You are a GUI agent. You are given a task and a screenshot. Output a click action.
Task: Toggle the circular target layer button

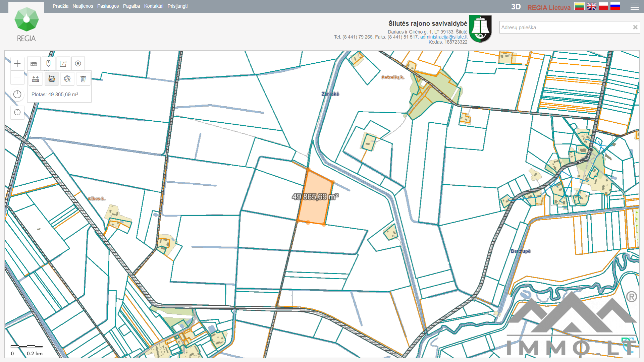pyautogui.click(x=78, y=64)
